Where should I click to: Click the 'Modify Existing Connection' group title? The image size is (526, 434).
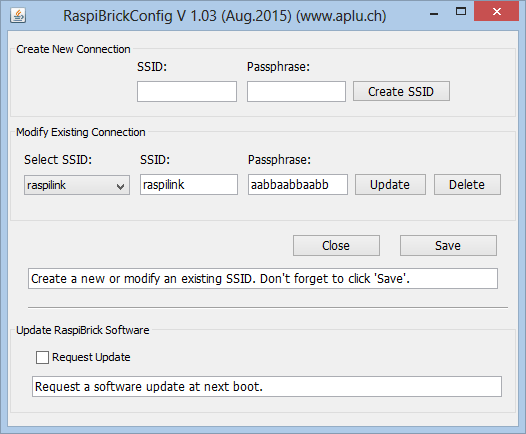(81, 132)
